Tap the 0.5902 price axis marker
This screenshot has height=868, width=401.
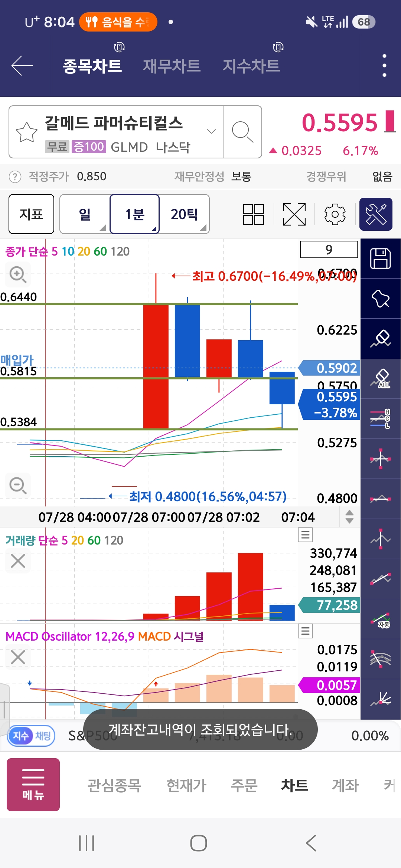coord(330,368)
